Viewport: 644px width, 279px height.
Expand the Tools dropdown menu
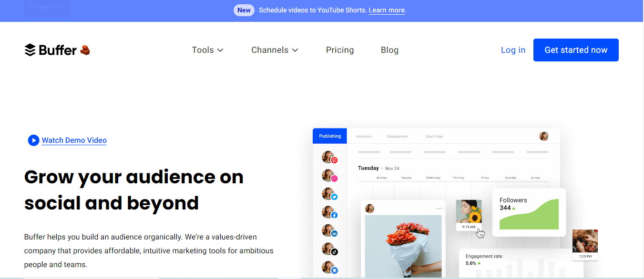coord(207,50)
